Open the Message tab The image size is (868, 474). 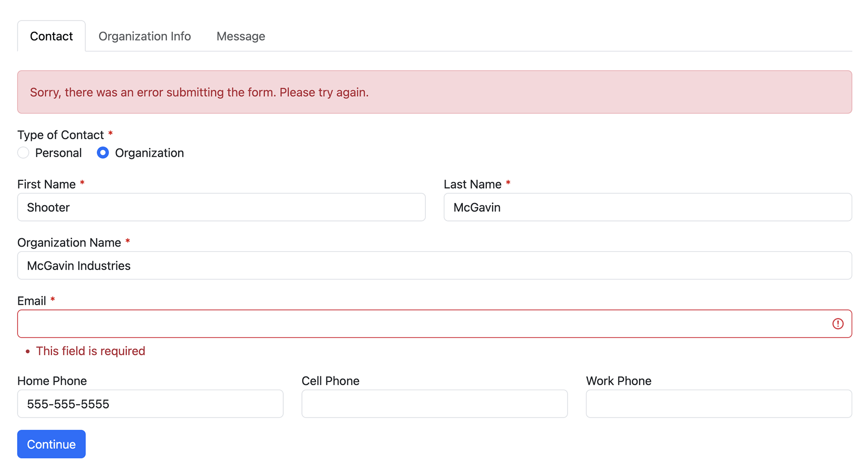[240, 36]
